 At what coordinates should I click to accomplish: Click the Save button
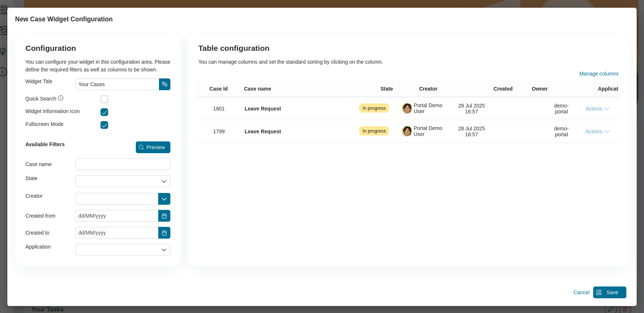pos(609,292)
